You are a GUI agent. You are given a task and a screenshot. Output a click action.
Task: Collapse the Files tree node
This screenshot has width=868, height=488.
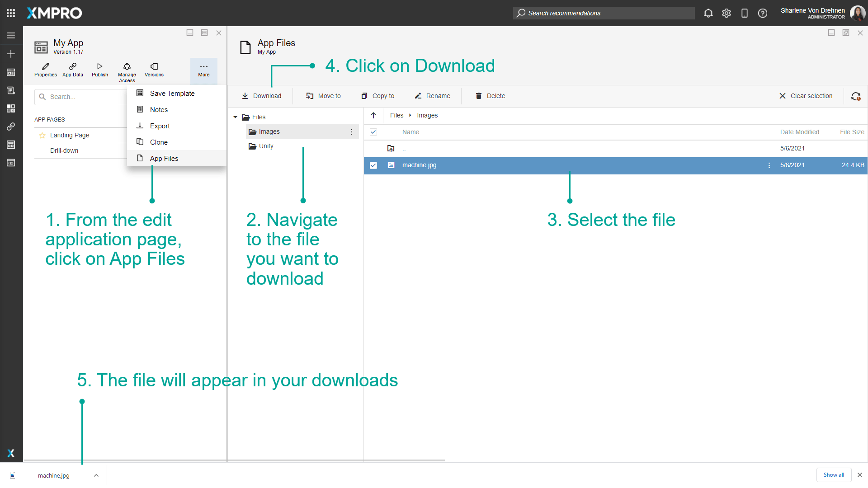coord(235,117)
